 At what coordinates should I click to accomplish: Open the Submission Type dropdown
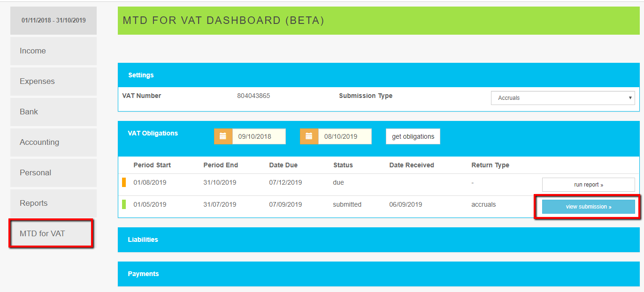coord(563,98)
